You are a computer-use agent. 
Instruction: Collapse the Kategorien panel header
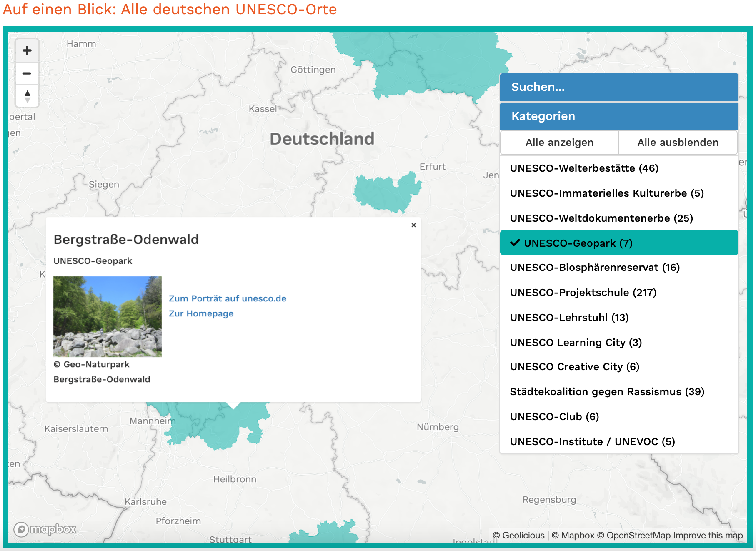[x=619, y=116]
